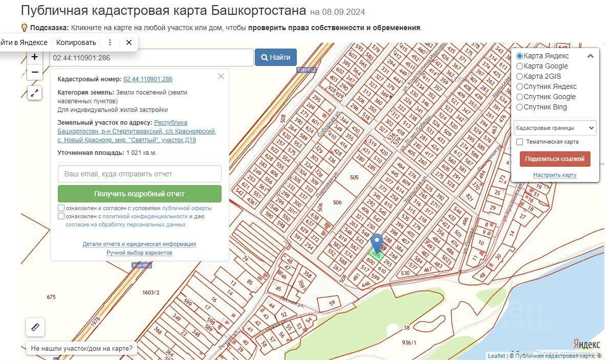Image resolution: width=613 pixels, height=364 pixels.
Task: Open согласие на обработку персональных данных link
Action: coord(125,224)
